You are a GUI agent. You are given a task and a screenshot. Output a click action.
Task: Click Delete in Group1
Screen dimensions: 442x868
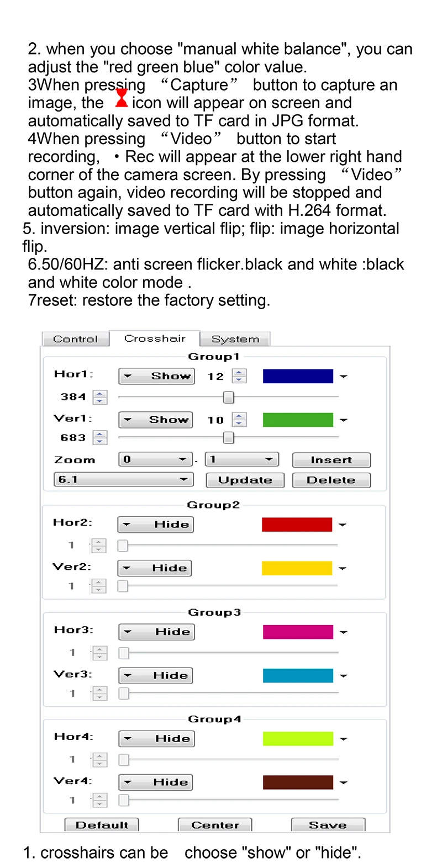(x=331, y=480)
